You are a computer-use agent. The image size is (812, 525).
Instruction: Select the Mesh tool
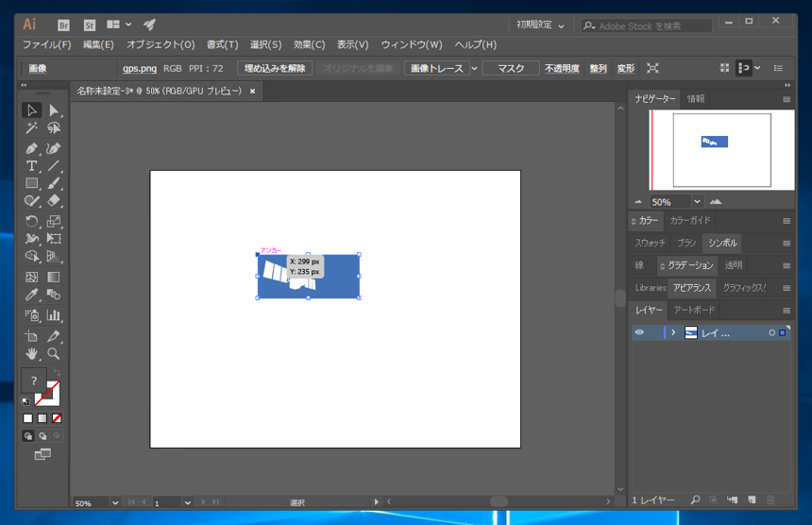click(31, 277)
